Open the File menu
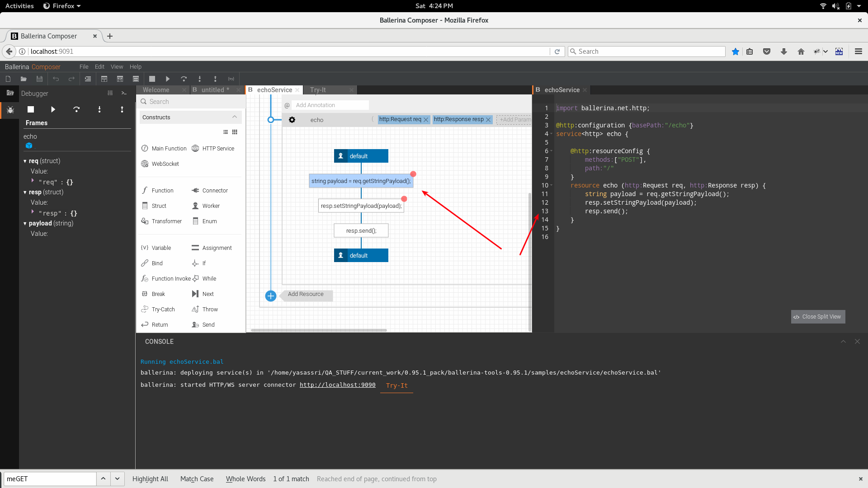 84,66
